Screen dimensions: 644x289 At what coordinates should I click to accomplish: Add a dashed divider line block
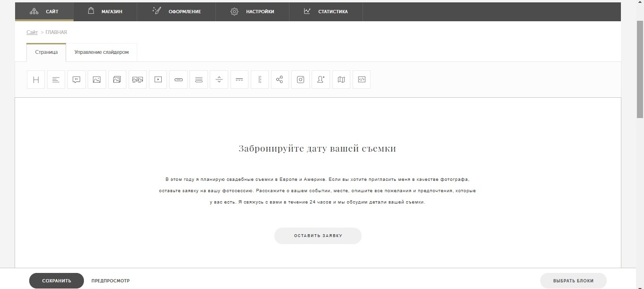coord(239,80)
